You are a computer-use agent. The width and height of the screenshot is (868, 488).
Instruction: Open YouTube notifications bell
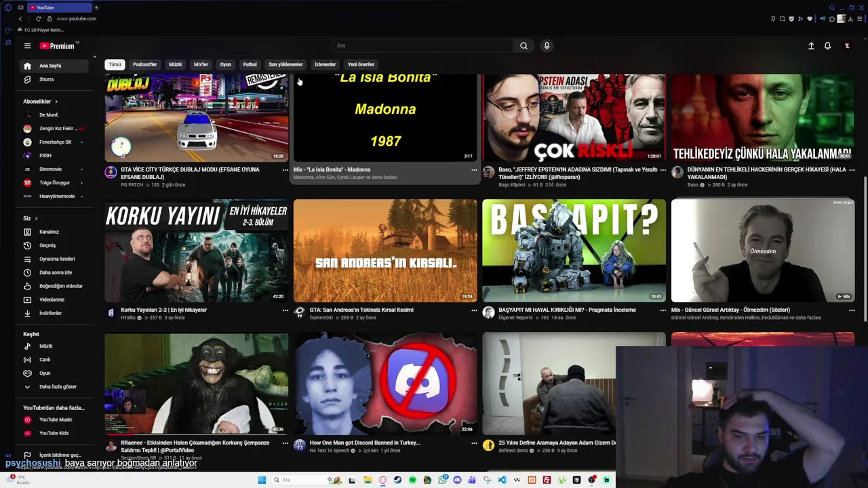(x=827, y=46)
